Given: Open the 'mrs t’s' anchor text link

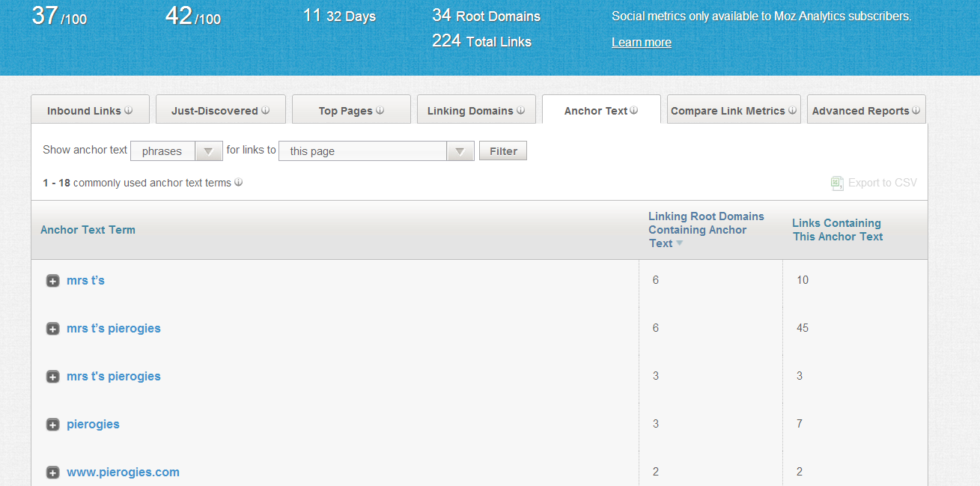Looking at the screenshot, I should [85, 280].
